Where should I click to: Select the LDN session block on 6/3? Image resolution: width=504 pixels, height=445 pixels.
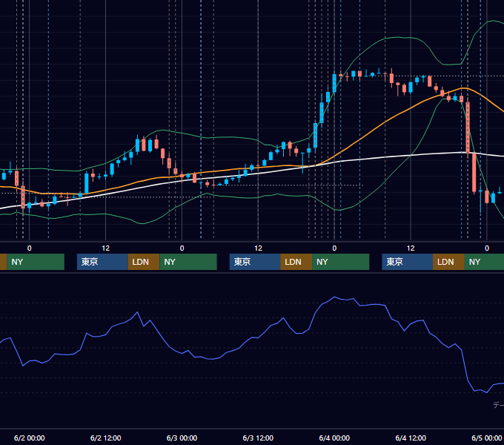[x=296, y=262]
